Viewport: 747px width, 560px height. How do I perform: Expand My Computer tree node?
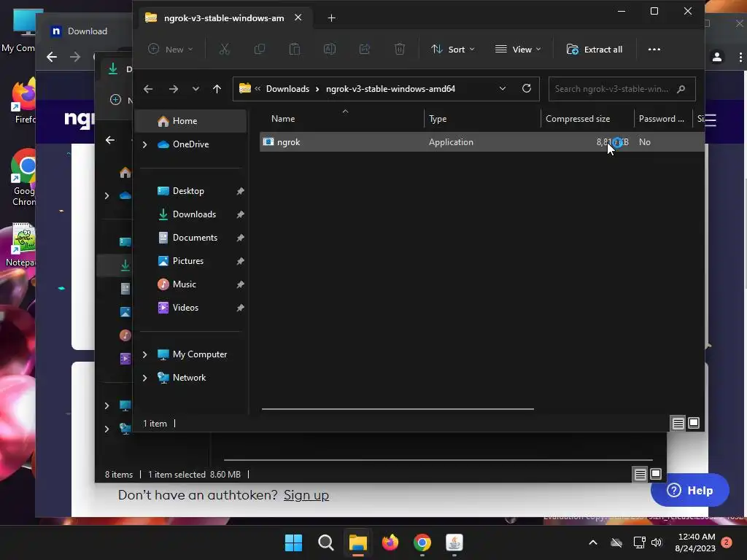145,354
